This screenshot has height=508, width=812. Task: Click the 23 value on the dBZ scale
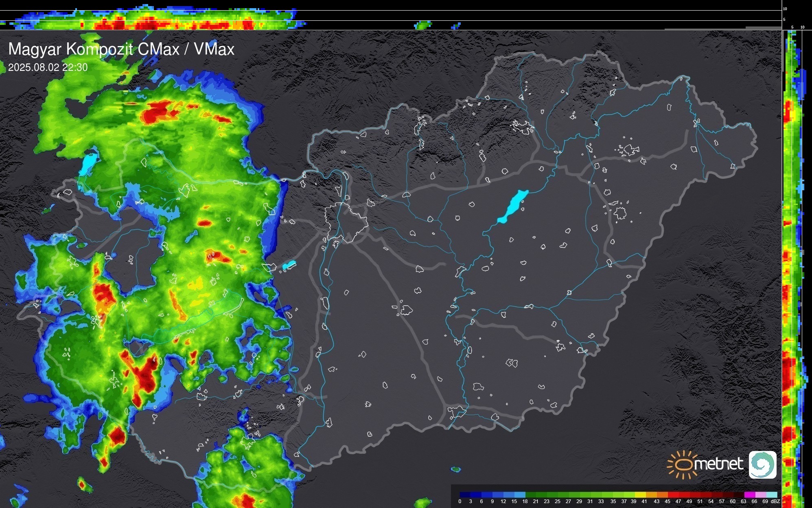547,501
